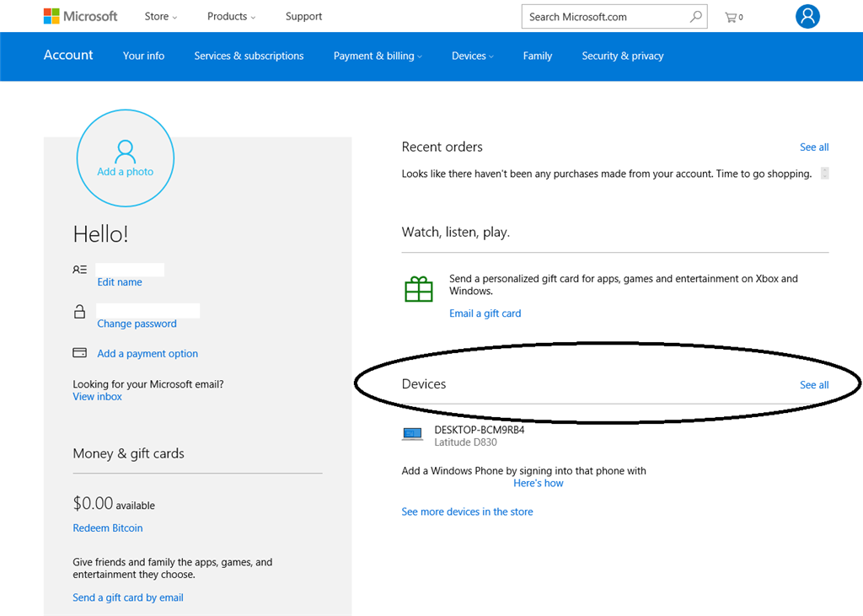Click the $0.00 available balance
The width and height of the screenshot is (863, 616).
pos(114,503)
